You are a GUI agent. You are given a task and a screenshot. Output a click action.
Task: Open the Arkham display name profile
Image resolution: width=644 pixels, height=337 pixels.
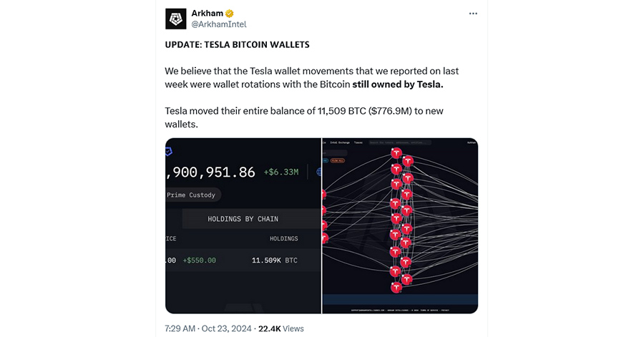tap(208, 13)
